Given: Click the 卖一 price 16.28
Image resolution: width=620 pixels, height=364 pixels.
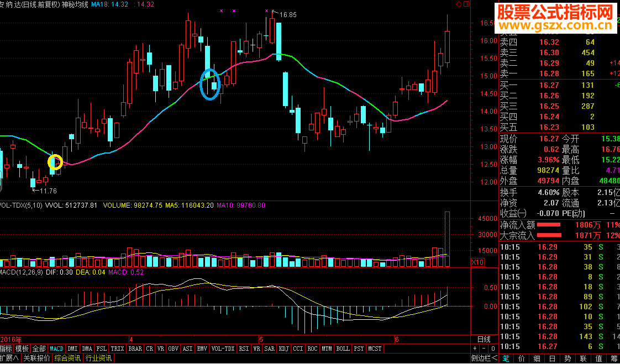Looking at the screenshot, I should click(x=549, y=74).
